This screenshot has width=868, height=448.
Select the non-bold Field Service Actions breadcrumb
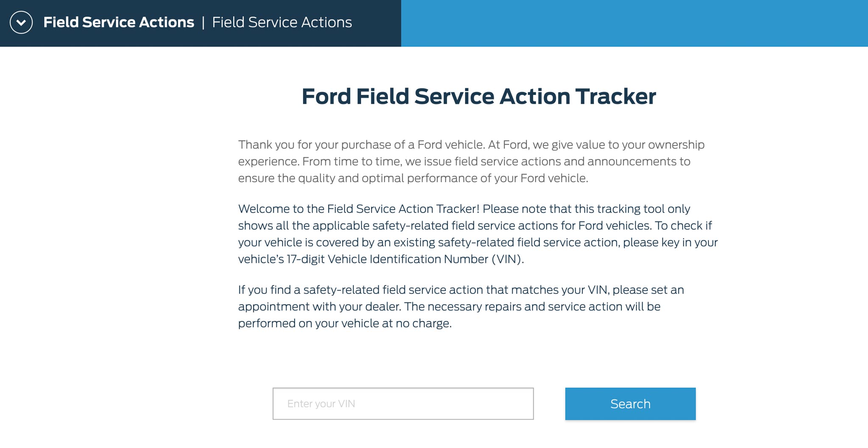pyautogui.click(x=282, y=22)
